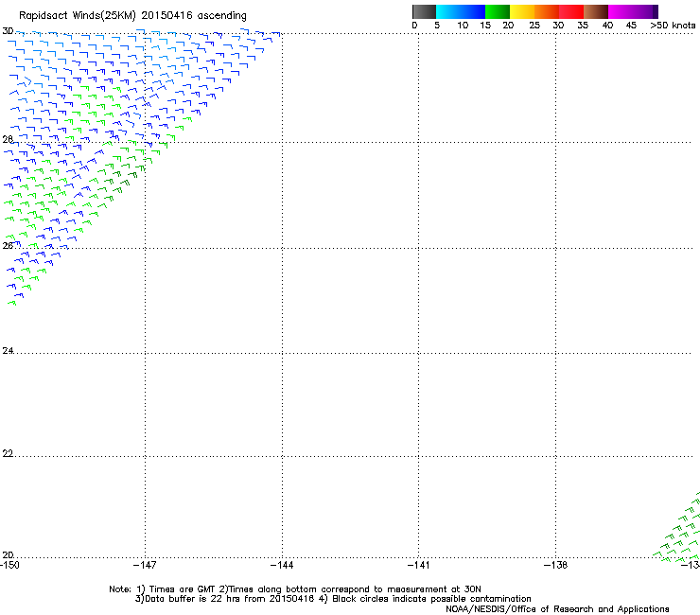Click the chart title 'Rapidsact Winds(25KM) 20150416 ascending'

point(132,16)
